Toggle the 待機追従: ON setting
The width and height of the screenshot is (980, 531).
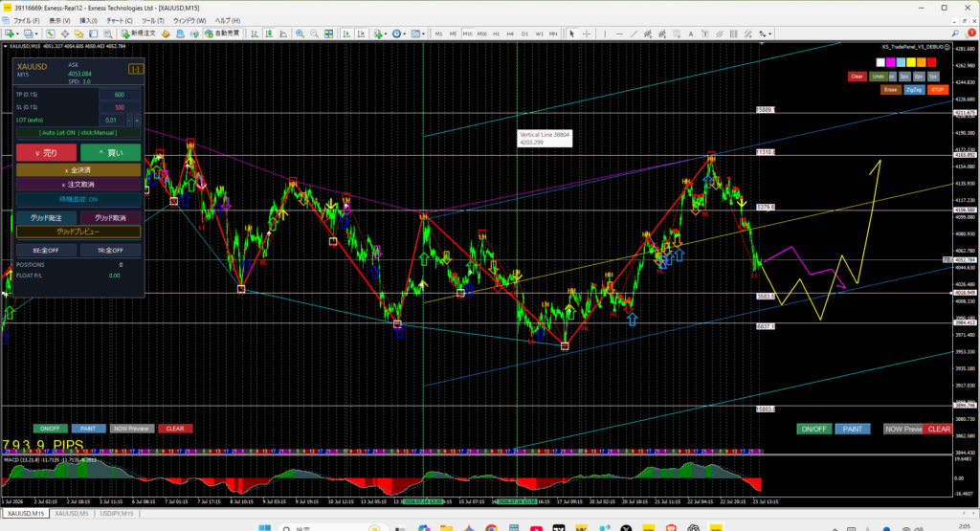[x=78, y=199]
